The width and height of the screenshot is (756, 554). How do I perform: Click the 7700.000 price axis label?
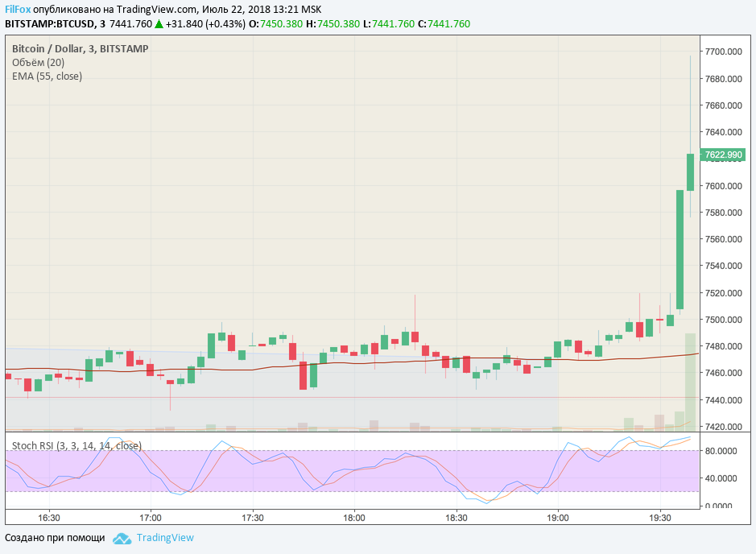click(722, 52)
